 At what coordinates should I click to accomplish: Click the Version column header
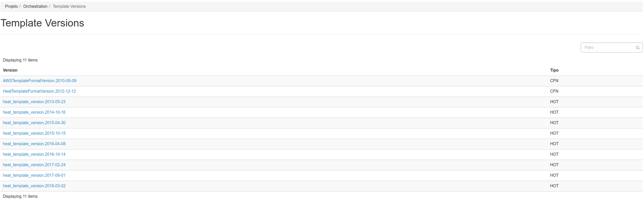tap(10, 70)
